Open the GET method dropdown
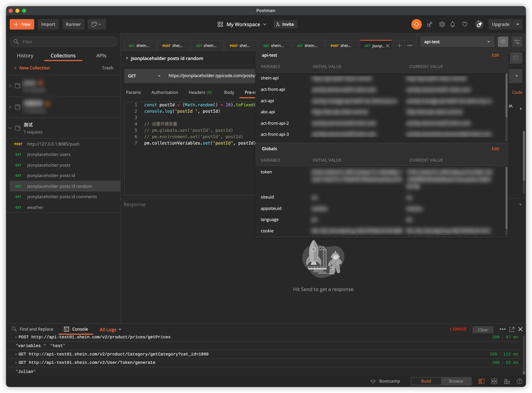532x393 pixels. (144, 76)
